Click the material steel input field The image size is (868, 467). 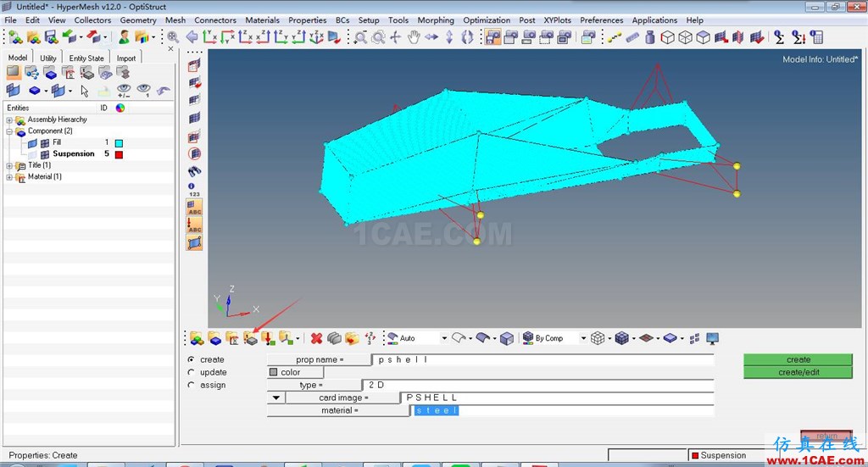(x=563, y=410)
